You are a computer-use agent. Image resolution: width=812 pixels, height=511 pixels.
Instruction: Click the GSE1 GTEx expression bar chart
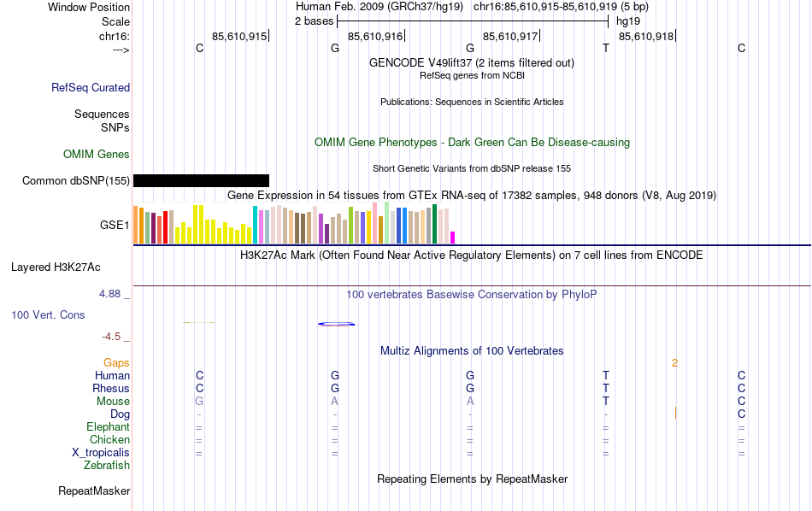[294, 224]
